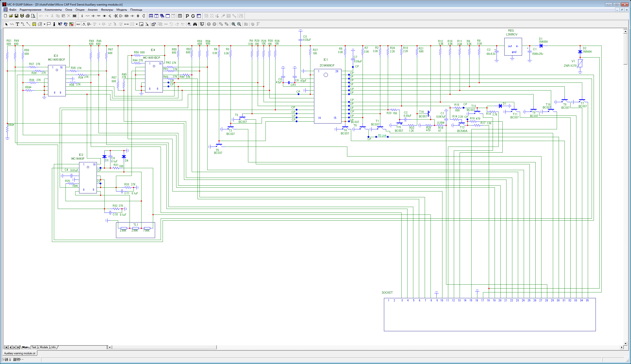Switch to the Models page tab
631x364 pixels.
[44, 347]
